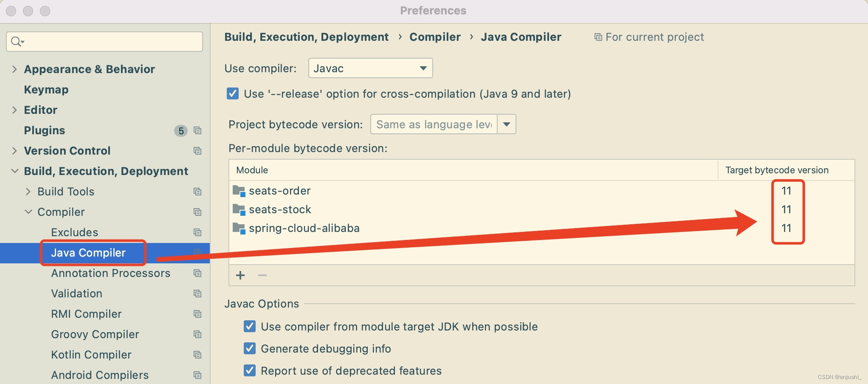
Task: Select the spring-cloud-alibaba module row
Action: pyautogui.click(x=541, y=229)
